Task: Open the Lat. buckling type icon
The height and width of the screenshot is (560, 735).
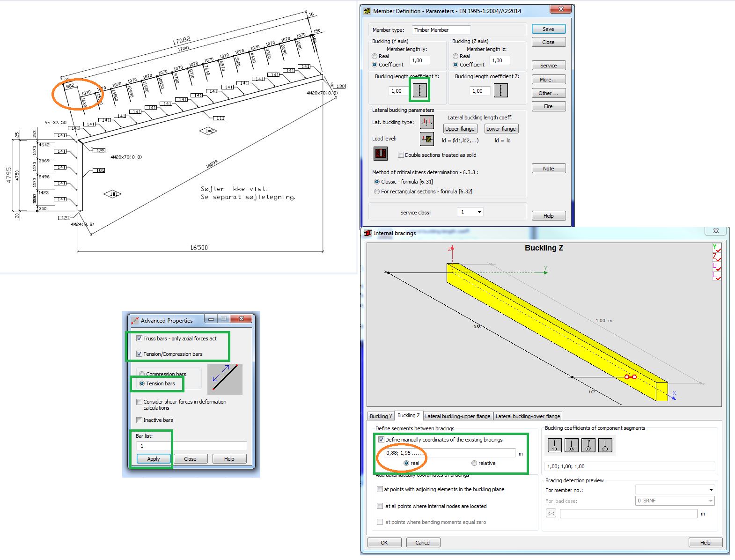Action: coord(426,122)
